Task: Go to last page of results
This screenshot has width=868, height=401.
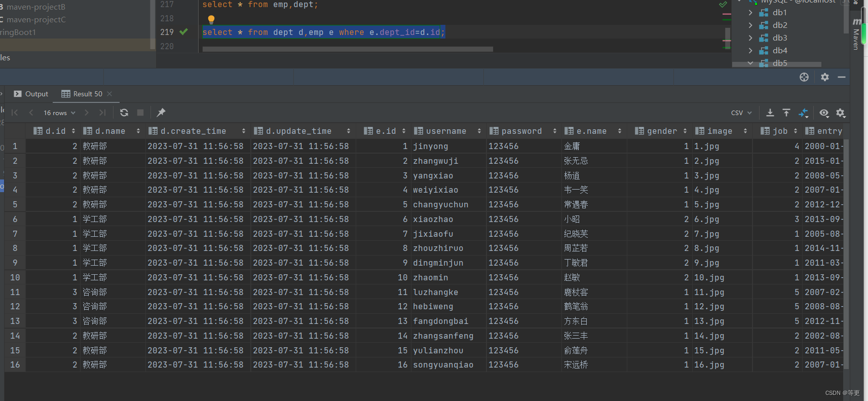Action: coord(103,113)
